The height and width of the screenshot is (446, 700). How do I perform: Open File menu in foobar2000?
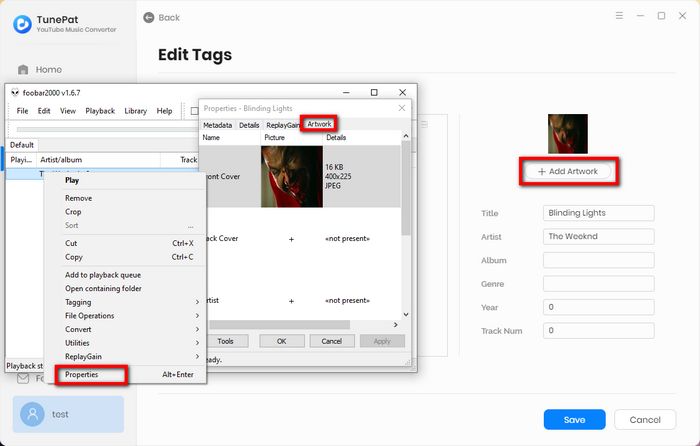(22, 111)
